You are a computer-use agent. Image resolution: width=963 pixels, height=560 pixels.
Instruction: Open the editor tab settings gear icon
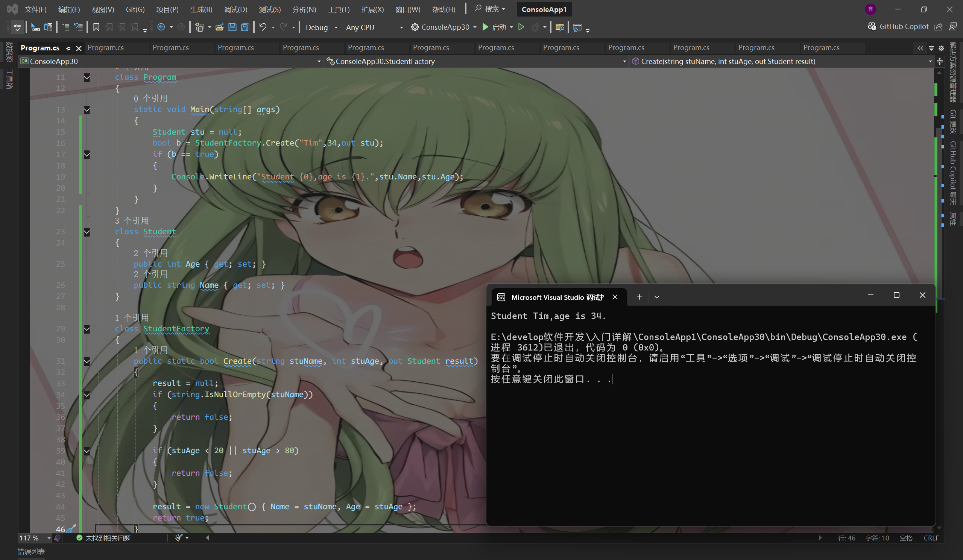(x=941, y=48)
